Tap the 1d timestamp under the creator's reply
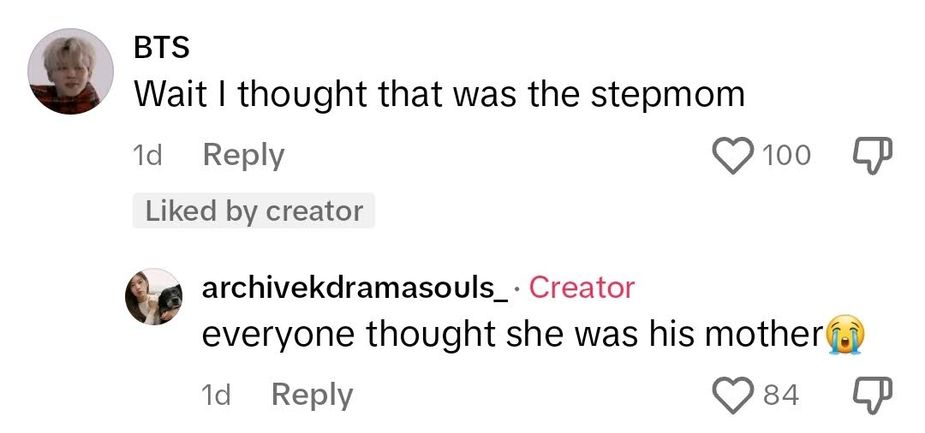The width and height of the screenshot is (925, 433). coord(218,395)
